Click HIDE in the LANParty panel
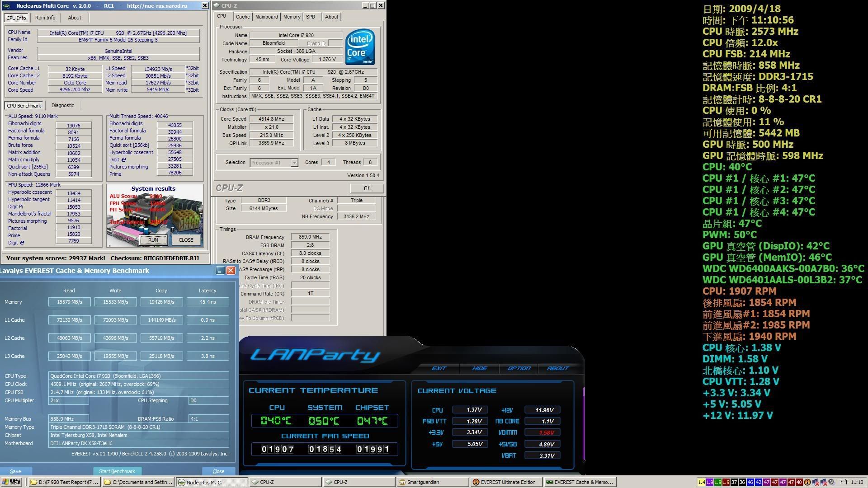This screenshot has width=868, height=488. click(x=479, y=368)
